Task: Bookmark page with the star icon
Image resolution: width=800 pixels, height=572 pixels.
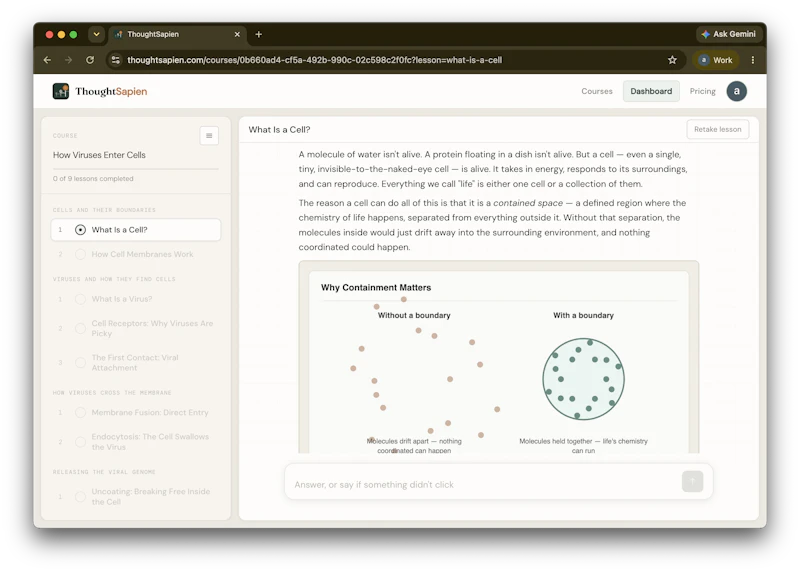Action: (672, 60)
